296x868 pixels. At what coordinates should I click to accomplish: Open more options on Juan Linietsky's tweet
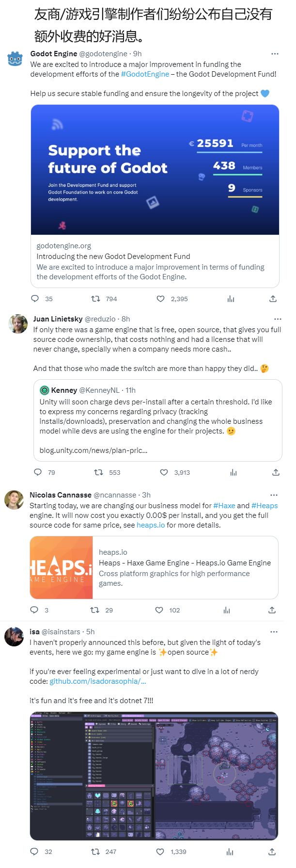pyautogui.click(x=278, y=319)
